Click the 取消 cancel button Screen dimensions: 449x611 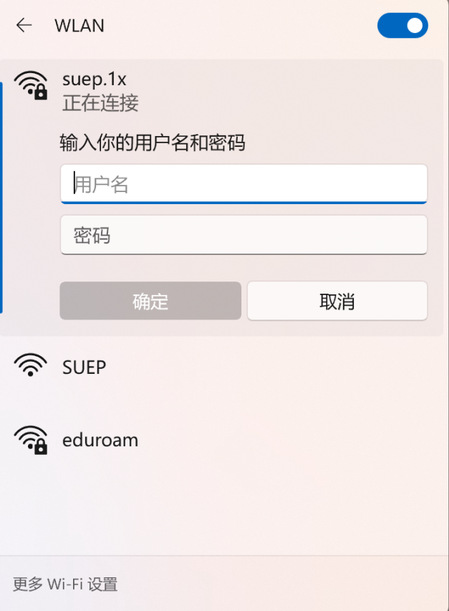(337, 301)
